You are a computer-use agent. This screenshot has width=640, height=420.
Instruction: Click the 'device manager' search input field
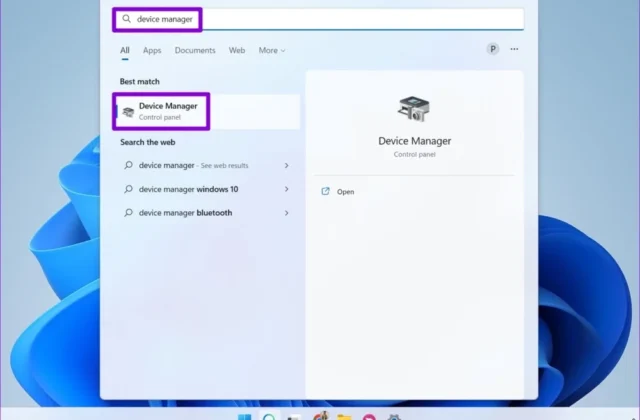pyautogui.click(x=318, y=19)
